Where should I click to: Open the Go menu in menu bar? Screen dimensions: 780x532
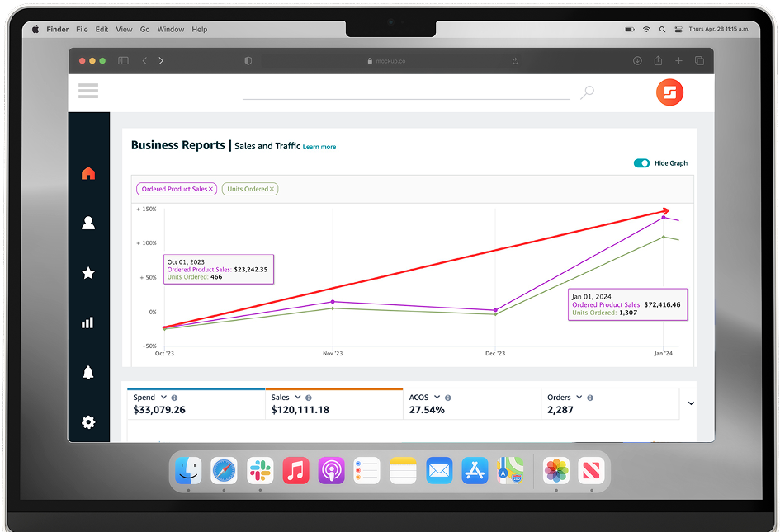144,30
